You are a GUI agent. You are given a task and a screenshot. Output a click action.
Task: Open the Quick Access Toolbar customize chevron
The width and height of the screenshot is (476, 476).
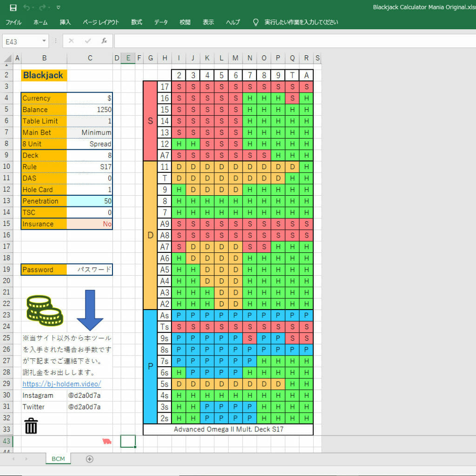(58, 7)
